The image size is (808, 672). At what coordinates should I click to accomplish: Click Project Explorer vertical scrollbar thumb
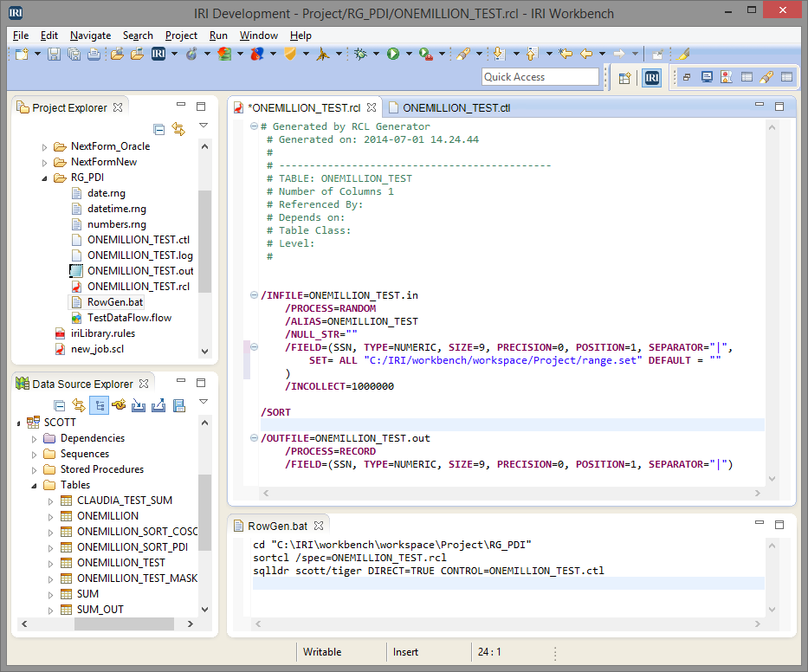[204, 242]
